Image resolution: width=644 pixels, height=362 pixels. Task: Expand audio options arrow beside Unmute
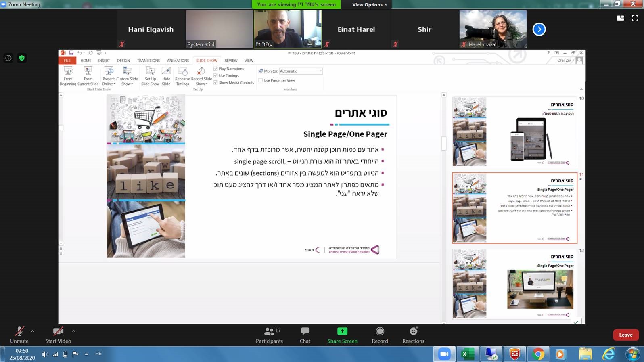(x=33, y=331)
